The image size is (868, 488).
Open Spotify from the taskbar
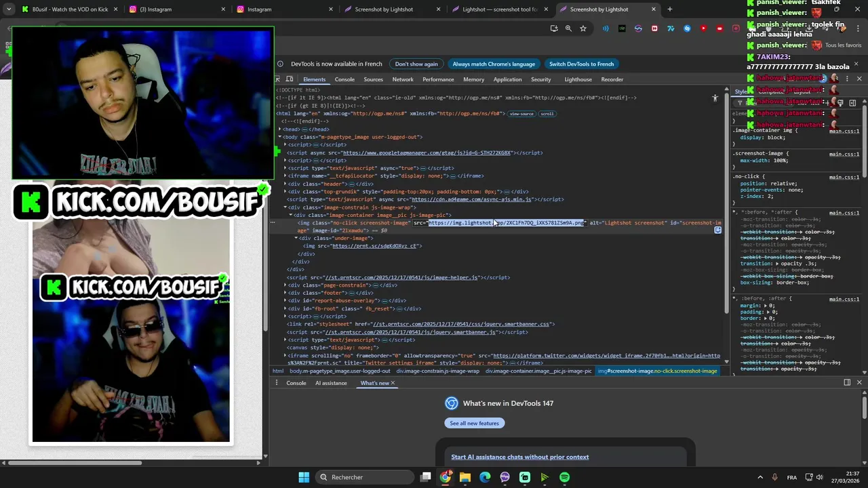pos(565,477)
